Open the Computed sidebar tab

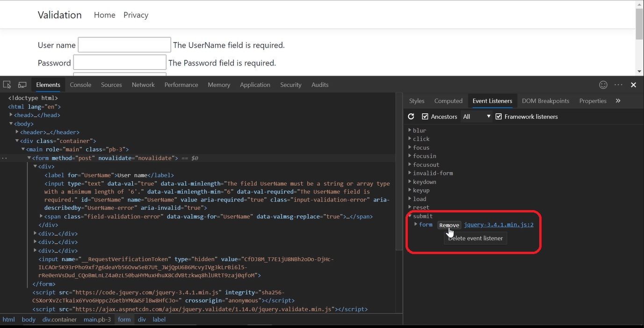(x=449, y=101)
